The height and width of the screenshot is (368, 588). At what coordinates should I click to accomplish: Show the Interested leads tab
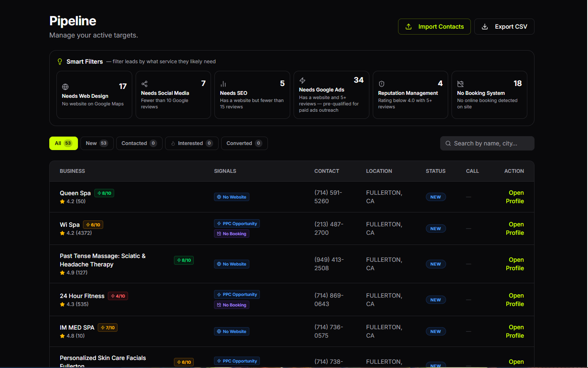click(x=192, y=143)
